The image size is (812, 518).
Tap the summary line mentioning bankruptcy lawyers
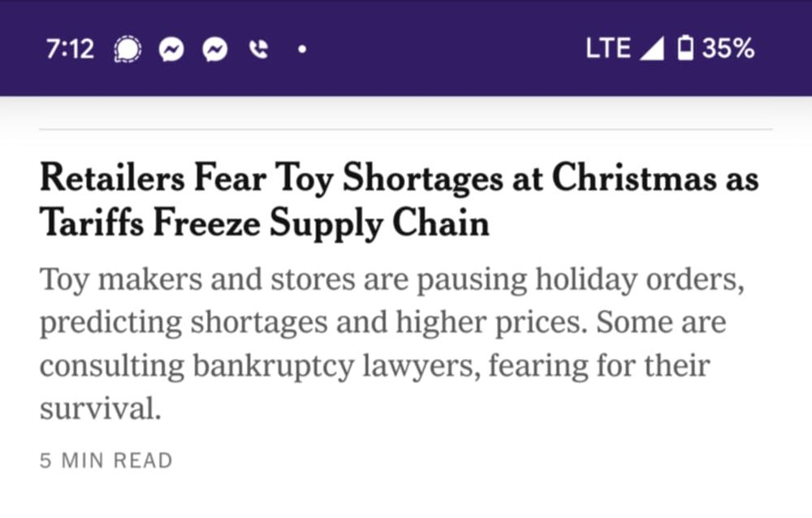pos(375,365)
